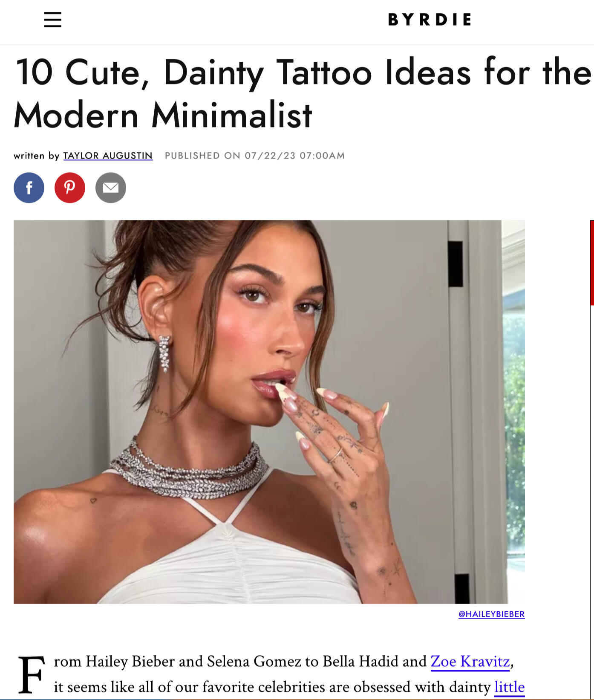Click the drop cap letter F

(31, 674)
